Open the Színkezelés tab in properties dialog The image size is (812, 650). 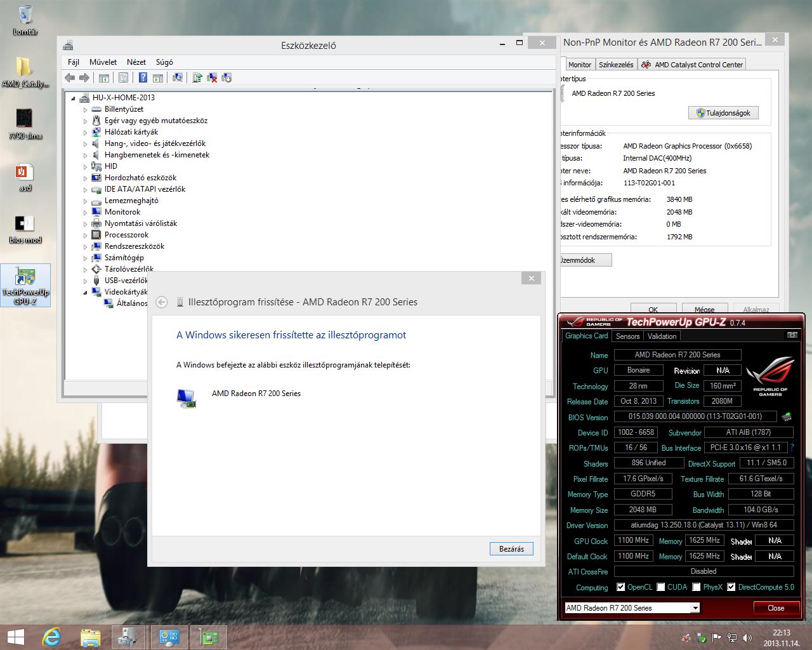(616, 65)
